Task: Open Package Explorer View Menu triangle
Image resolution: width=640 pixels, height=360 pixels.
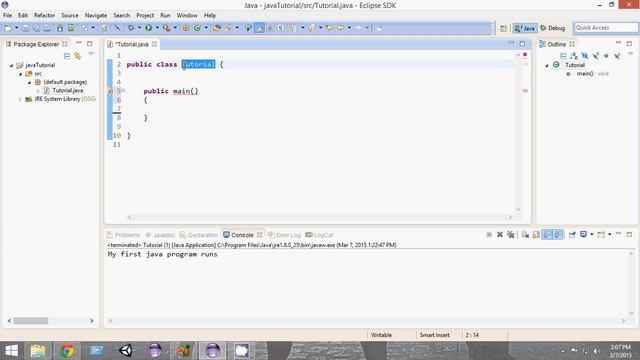Action: (91, 53)
